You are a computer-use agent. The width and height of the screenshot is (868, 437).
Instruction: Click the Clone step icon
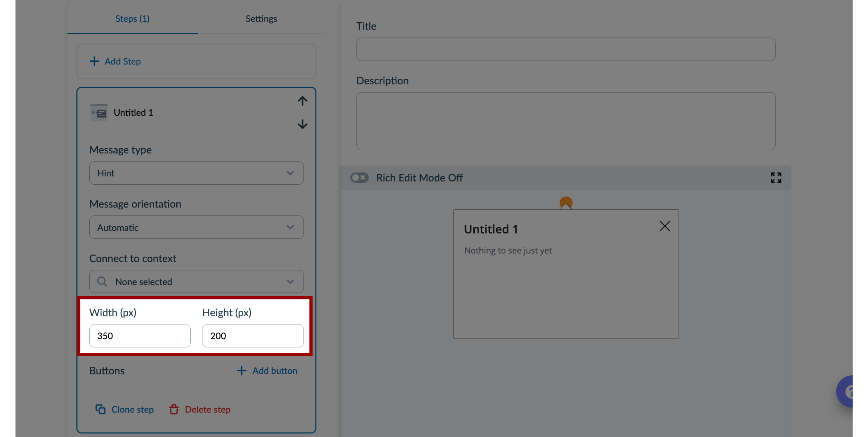[100, 408]
